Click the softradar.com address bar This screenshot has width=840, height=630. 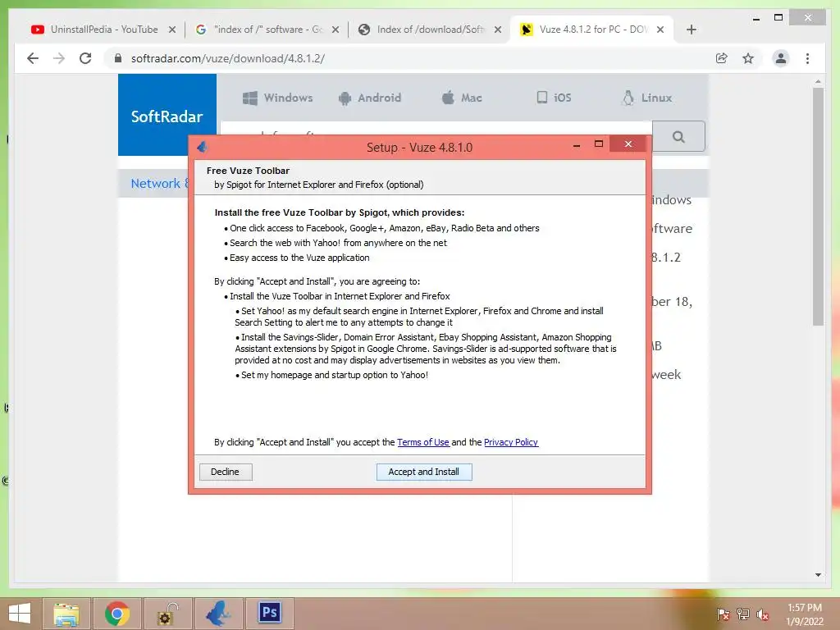tap(407, 58)
